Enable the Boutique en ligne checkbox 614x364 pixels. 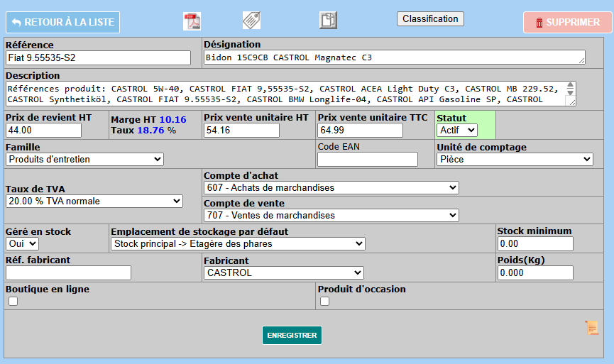pos(13,301)
